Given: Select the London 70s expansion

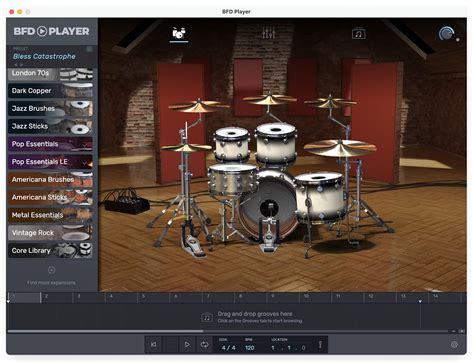Looking at the screenshot, I should 50,74.
